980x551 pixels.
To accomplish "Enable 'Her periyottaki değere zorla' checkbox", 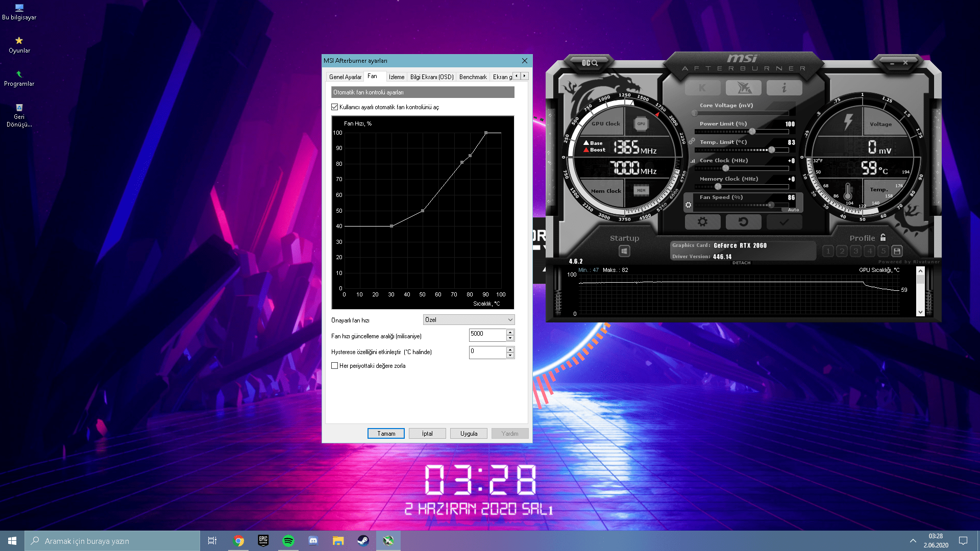I will pos(335,366).
